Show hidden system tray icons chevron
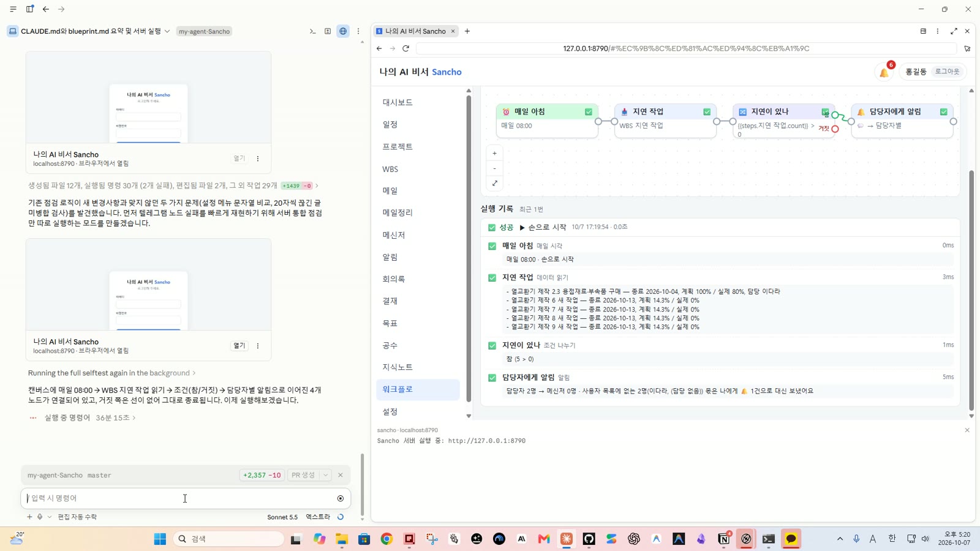The width and height of the screenshot is (980, 551). tap(840, 539)
